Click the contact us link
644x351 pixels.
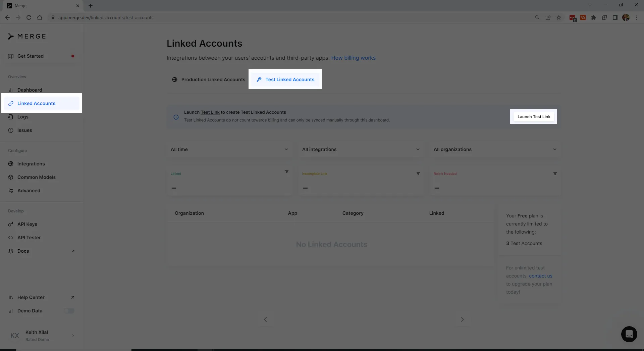point(540,276)
